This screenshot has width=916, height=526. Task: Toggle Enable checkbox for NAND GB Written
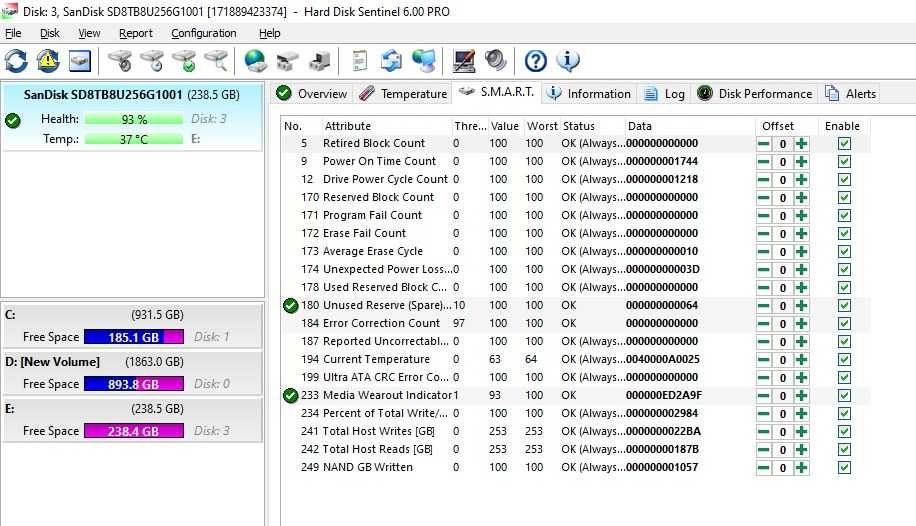pos(844,468)
